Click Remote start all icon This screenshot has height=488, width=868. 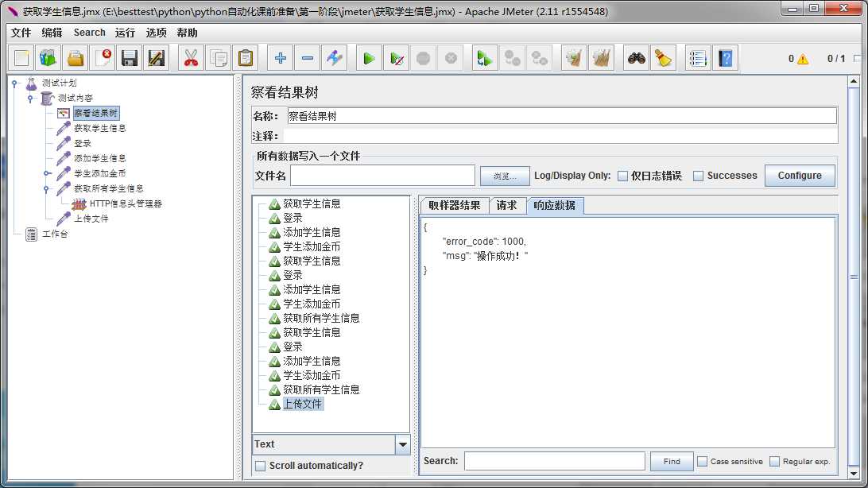(484, 58)
